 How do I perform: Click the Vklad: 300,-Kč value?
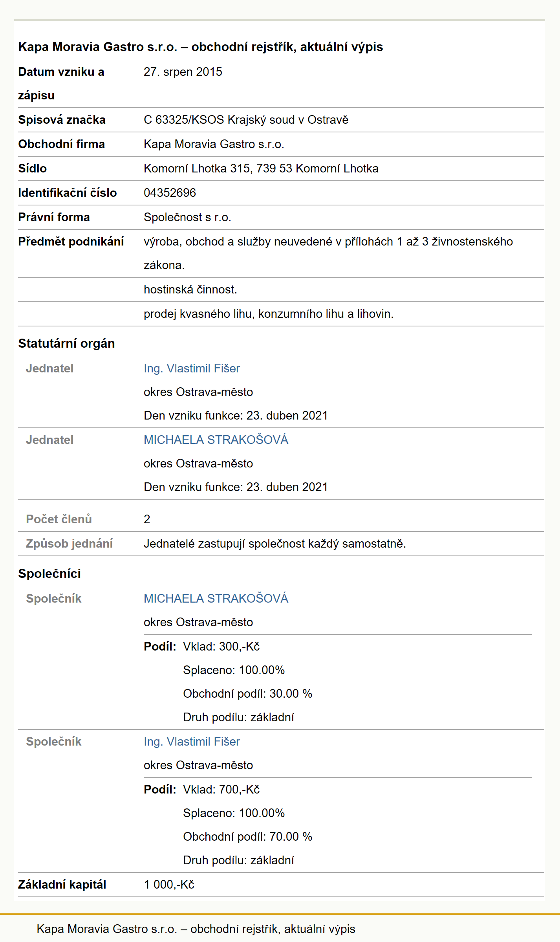pos(221,647)
